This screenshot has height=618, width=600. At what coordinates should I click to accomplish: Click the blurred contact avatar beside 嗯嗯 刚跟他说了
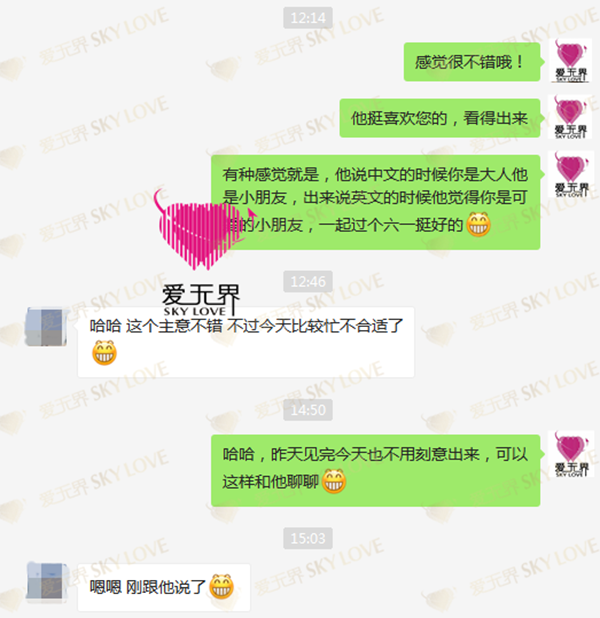[46, 583]
